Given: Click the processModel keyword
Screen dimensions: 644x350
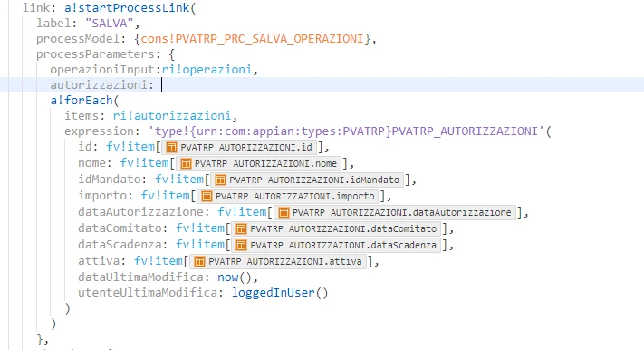Looking at the screenshot, I should (x=78, y=39).
